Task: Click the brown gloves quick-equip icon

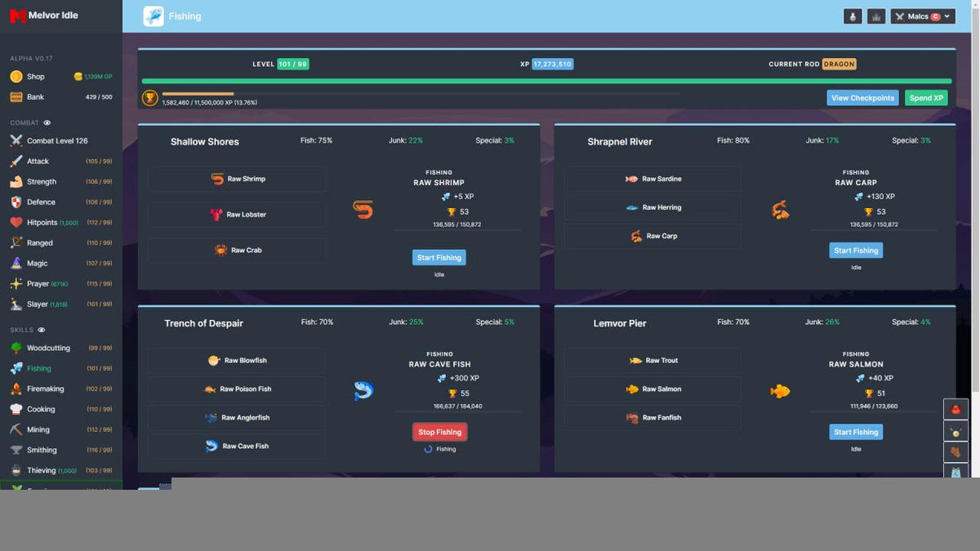Action: pos(955,451)
